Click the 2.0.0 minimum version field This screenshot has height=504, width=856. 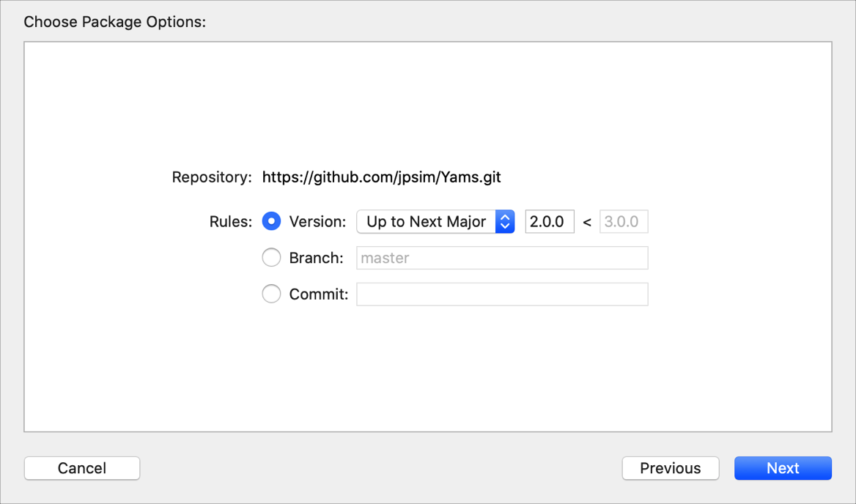tap(550, 221)
